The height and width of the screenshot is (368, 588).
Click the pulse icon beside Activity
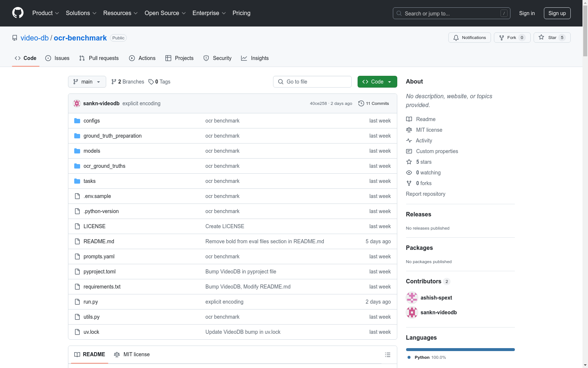[409, 141]
